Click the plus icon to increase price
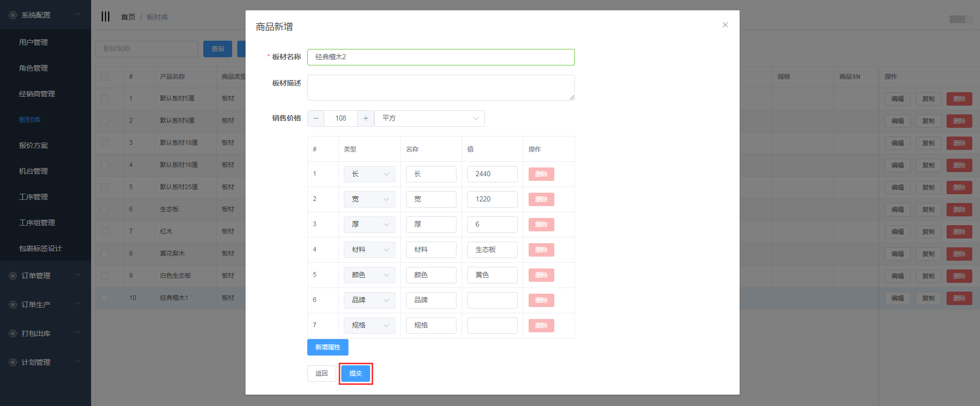This screenshot has height=406, width=980. point(365,119)
